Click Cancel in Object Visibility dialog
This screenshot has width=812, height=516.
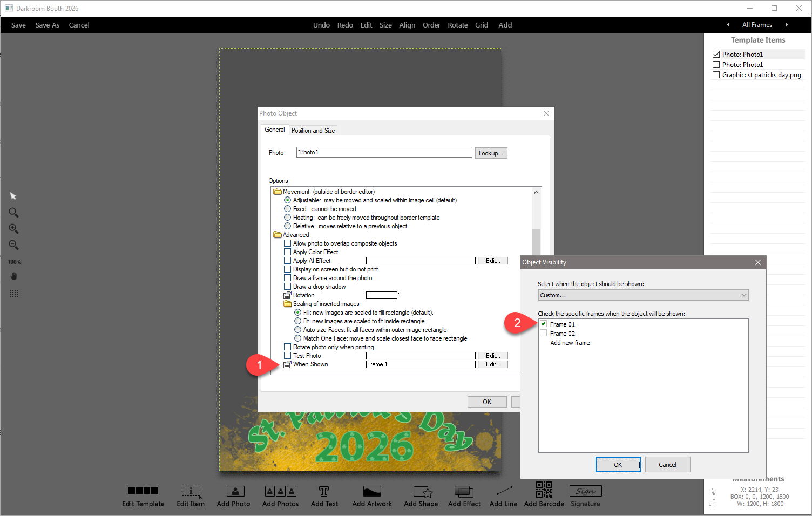(667, 465)
